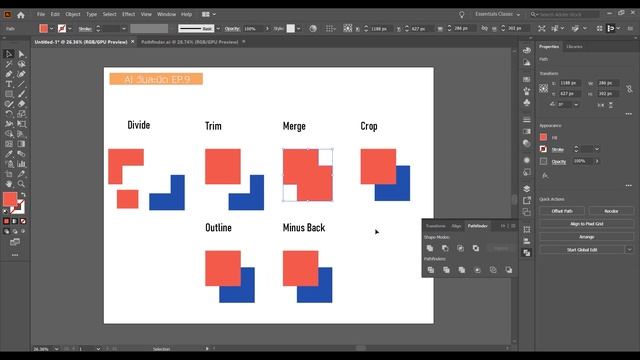Switch to Pathfinder.ai document tab

point(189,42)
